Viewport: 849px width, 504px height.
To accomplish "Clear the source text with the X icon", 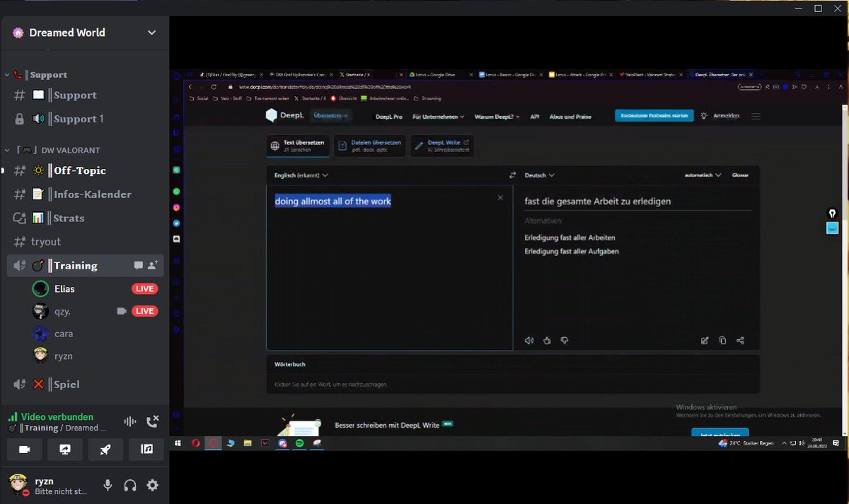I will tap(500, 198).
